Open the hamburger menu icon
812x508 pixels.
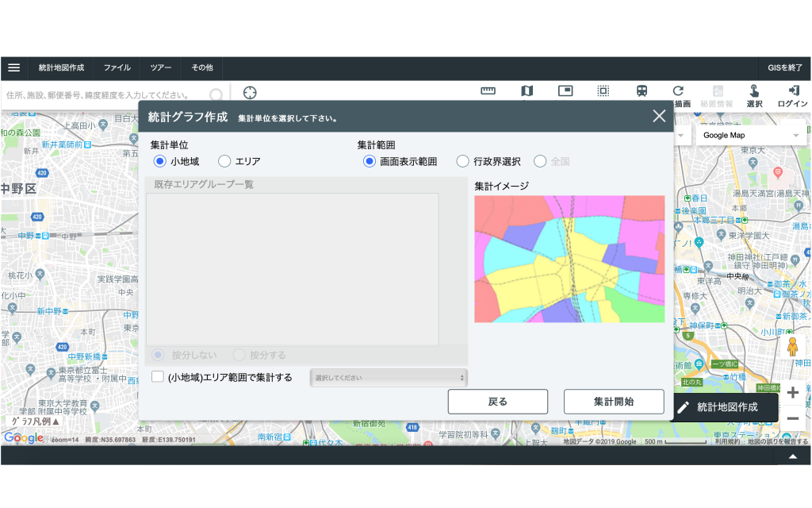click(13, 67)
